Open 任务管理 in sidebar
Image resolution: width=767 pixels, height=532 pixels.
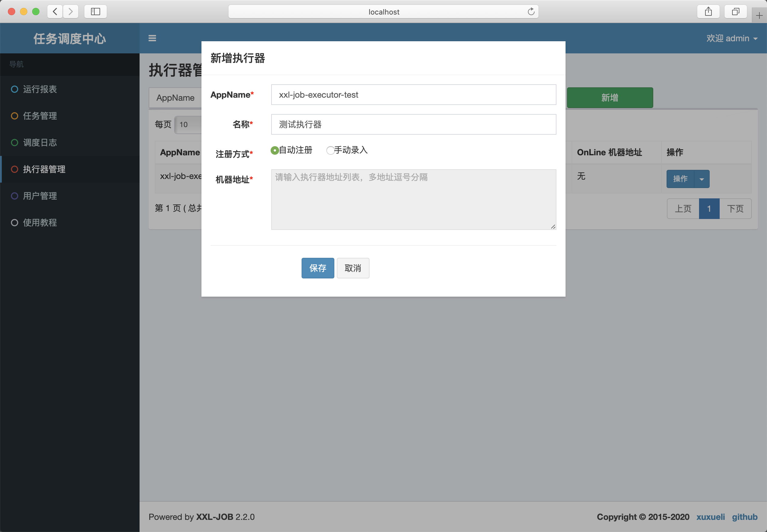click(x=70, y=116)
